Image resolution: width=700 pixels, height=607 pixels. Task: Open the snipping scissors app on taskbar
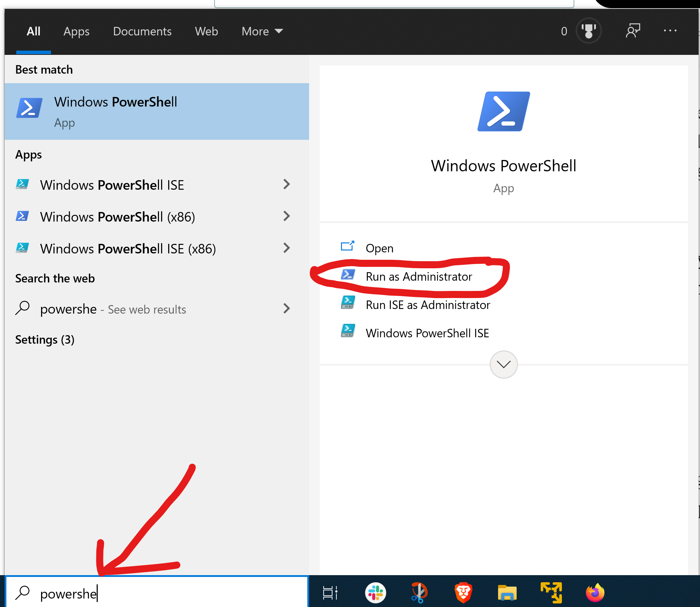(x=419, y=592)
